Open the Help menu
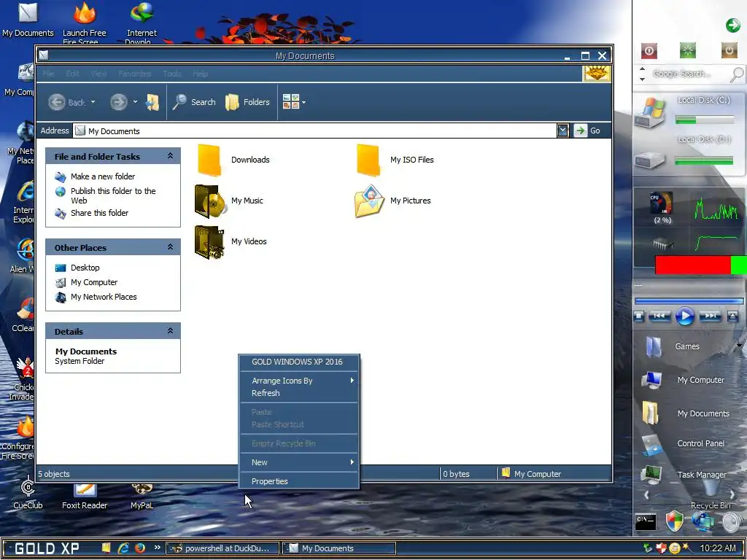The image size is (747, 560). point(200,74)
